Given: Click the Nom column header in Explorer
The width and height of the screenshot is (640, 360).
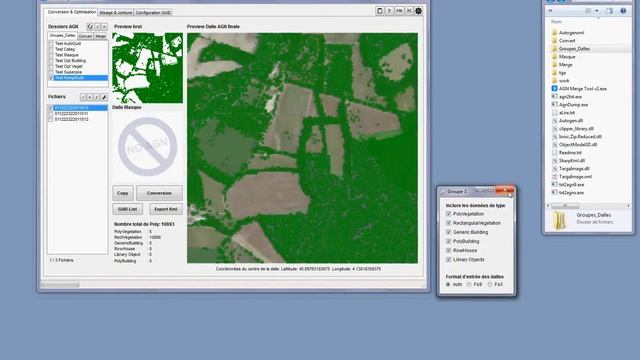Looking at the screenshot, I should (556, 22).
